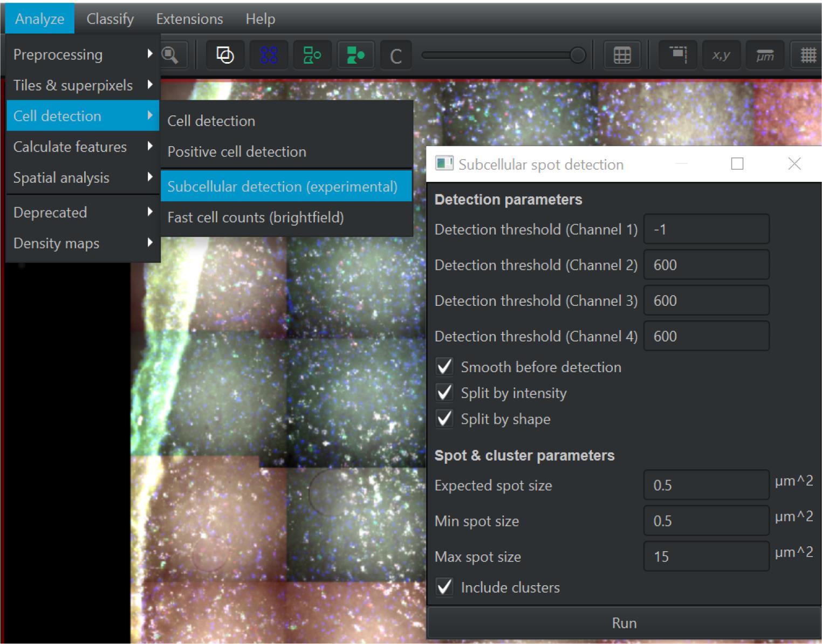Click the 'C' pixel classification toolbar icon
Viewport: 822px width, 644px height.
point(396,56)
